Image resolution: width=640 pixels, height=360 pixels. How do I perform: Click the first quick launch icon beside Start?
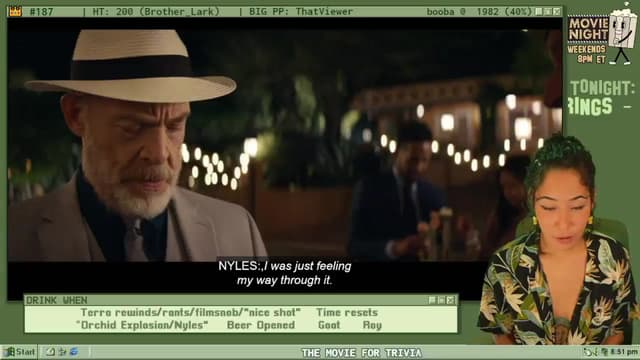[x=51, y=352]
